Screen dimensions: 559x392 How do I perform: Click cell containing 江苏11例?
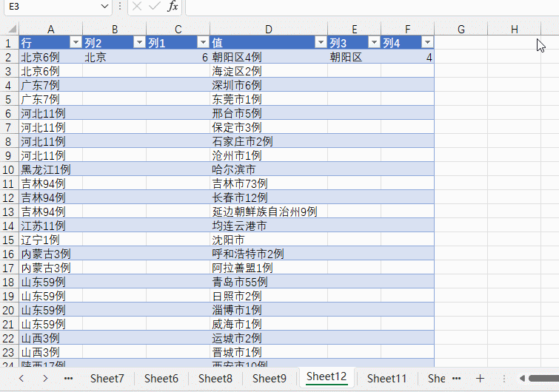point(50,226)
